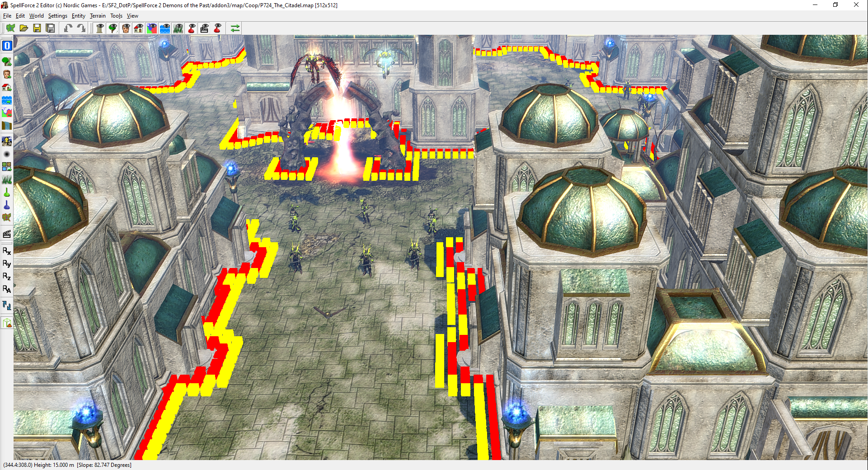
Task: Open the Edit menu
Action: pyautogui.click(x=20, y=16)
